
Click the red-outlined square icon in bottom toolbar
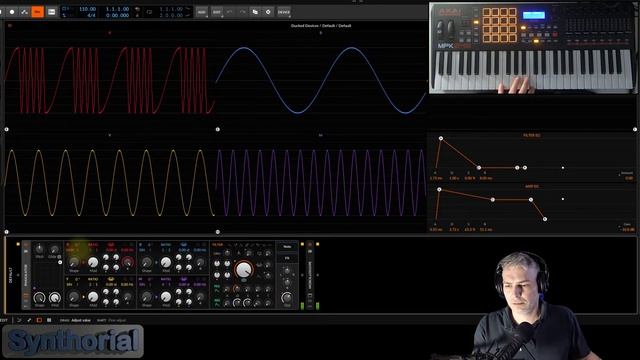coord(39,320)
